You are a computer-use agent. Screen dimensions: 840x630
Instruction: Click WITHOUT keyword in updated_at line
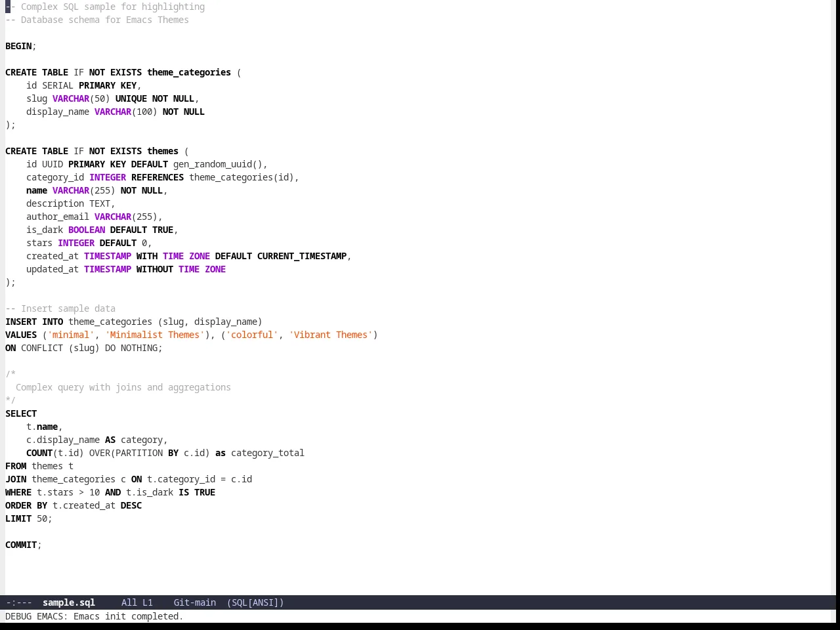coord(155,269)
